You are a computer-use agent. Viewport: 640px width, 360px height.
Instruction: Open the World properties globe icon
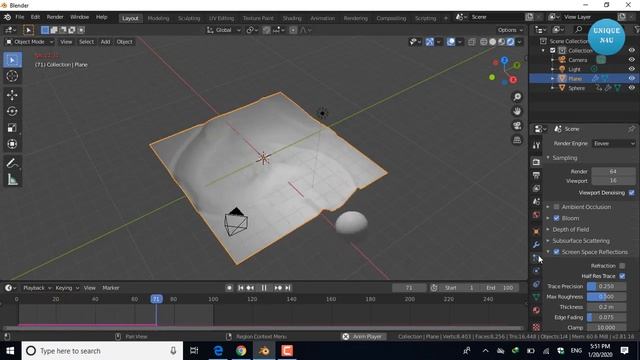536,215
